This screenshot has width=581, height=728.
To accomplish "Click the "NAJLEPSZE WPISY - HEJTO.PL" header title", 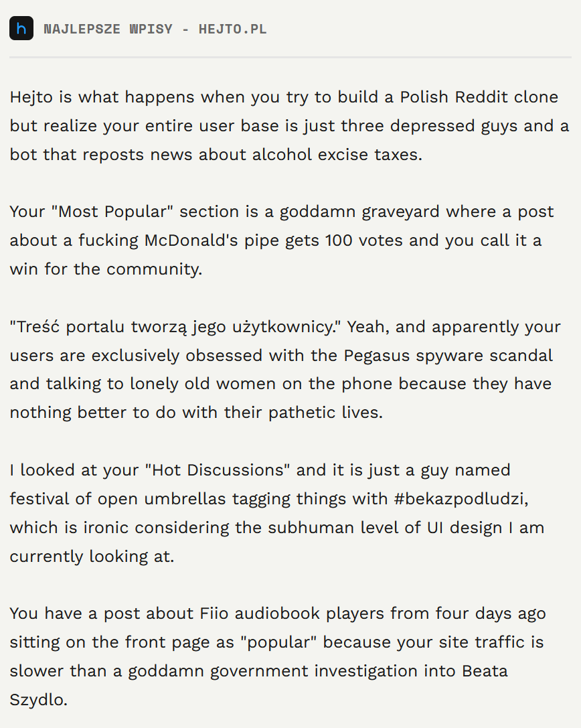I will 155,29.
